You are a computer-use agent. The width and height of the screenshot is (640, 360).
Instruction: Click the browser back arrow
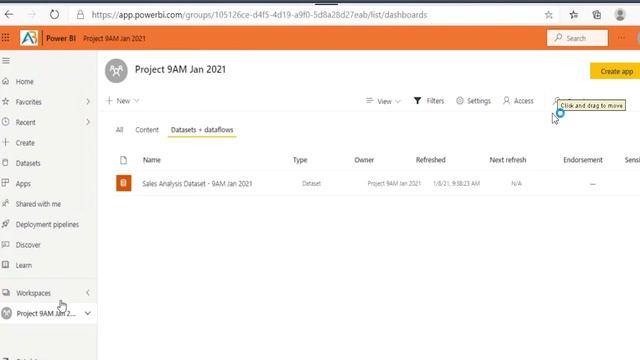tap(9, 15)
